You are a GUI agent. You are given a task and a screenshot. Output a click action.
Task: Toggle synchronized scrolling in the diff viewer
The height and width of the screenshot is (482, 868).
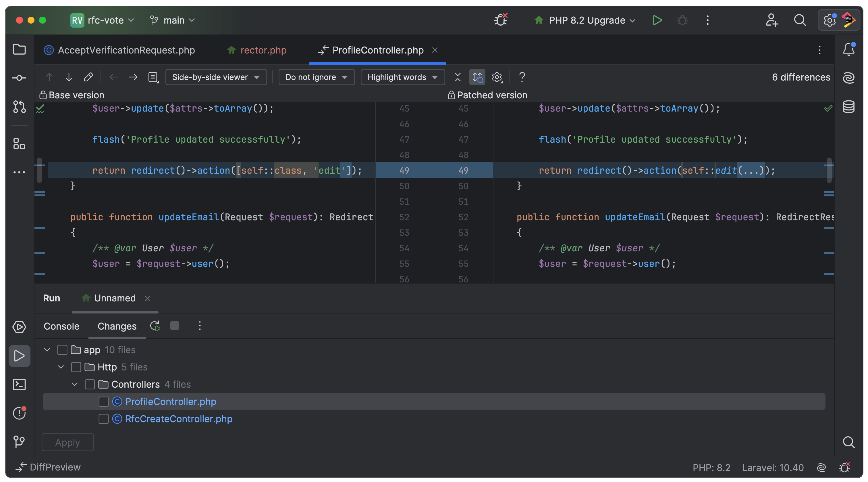477,77
